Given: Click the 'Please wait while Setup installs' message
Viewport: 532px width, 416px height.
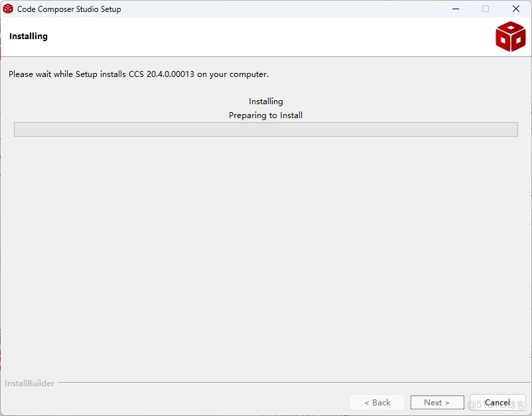Looking at the screenshot, I should click(x=139, y=74).
